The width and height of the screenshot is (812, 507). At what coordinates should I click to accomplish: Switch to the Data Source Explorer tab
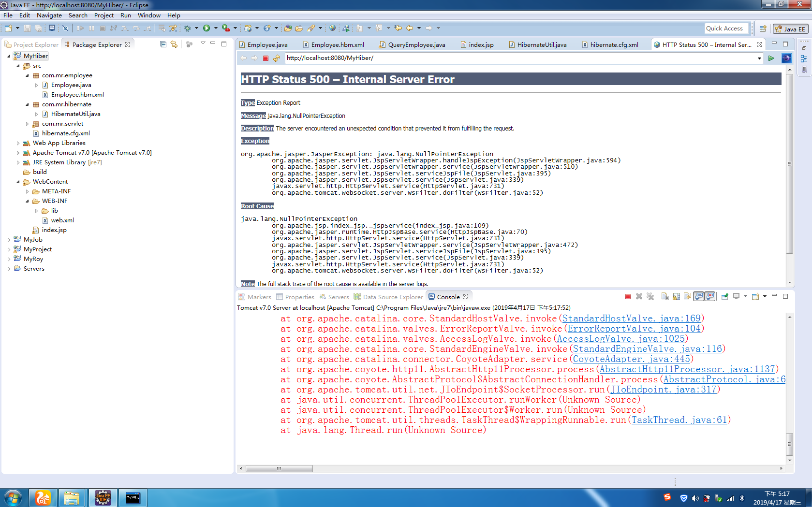coord(388,297)
